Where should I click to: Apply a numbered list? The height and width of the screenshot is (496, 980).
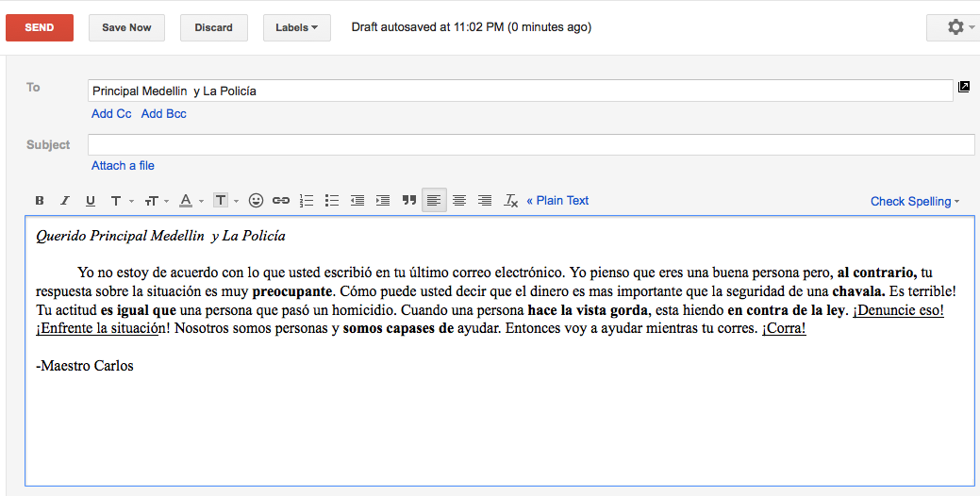307,201
